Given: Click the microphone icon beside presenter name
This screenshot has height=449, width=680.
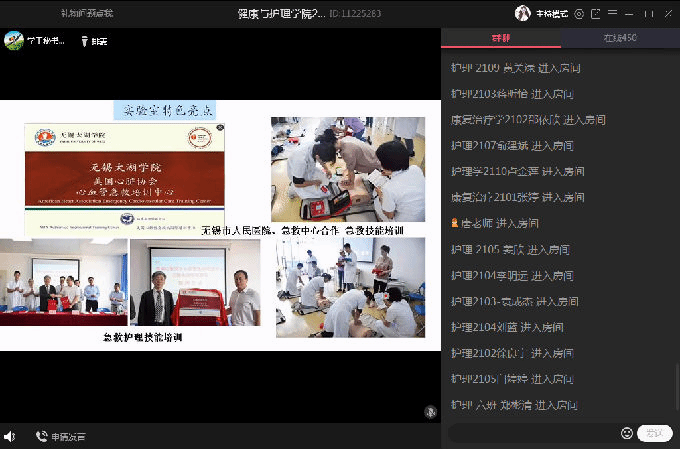Looking at the screenshot, I should 86,41.
